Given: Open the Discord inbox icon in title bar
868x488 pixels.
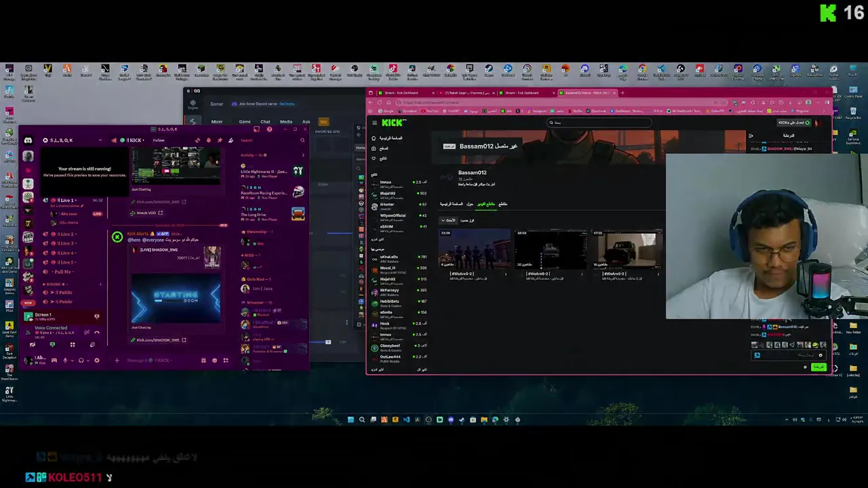Looking at the screenshot, I should click(x=256, y=129).
